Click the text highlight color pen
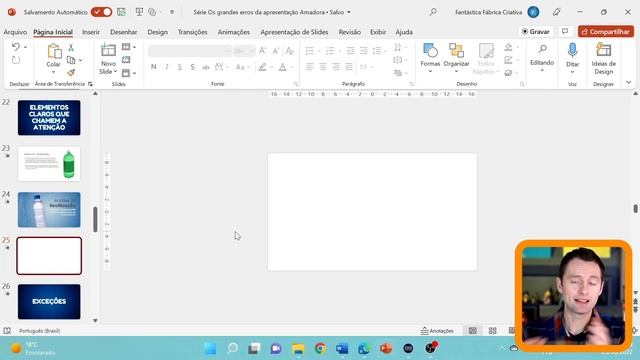The height and width of the screenshot is (360, 640). pos(262,67)
